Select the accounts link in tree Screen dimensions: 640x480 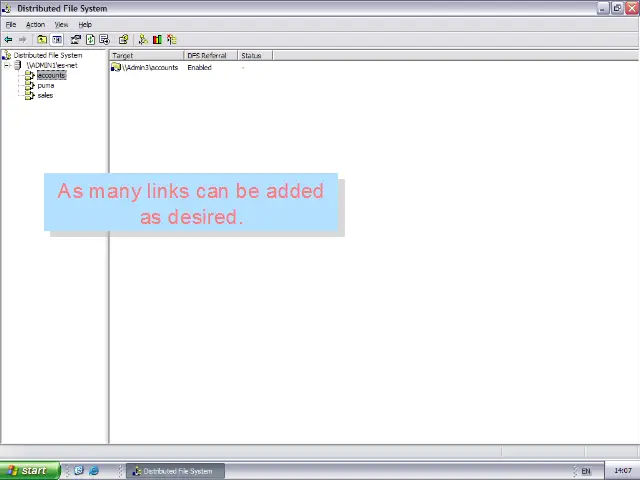pyautogui.click(x=51, y=75)
